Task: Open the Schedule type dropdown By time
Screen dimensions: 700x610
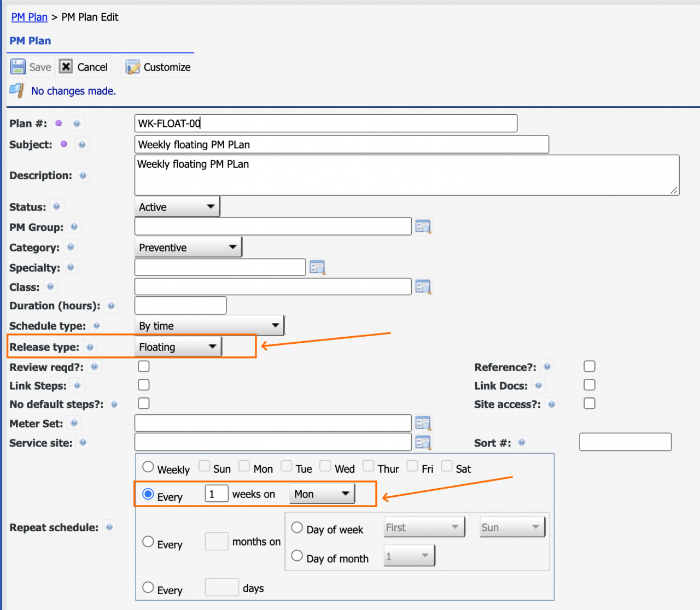Action: [209, 326]
